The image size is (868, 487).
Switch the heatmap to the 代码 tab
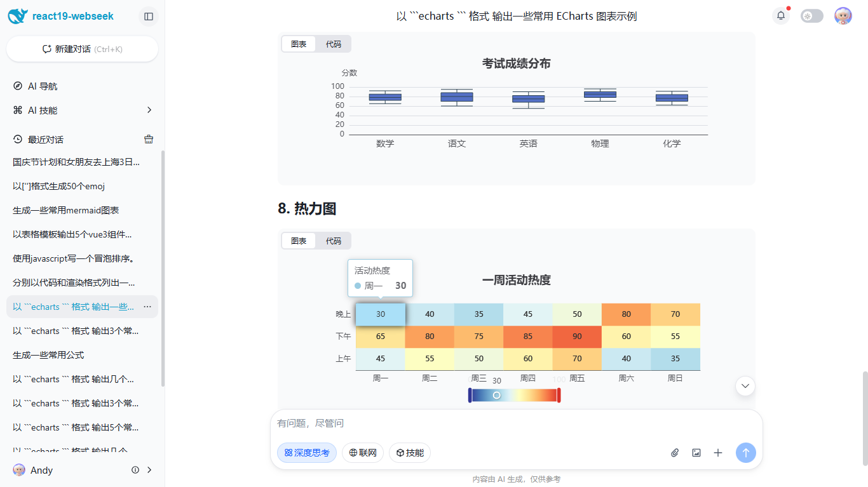(x=334, y=241)
